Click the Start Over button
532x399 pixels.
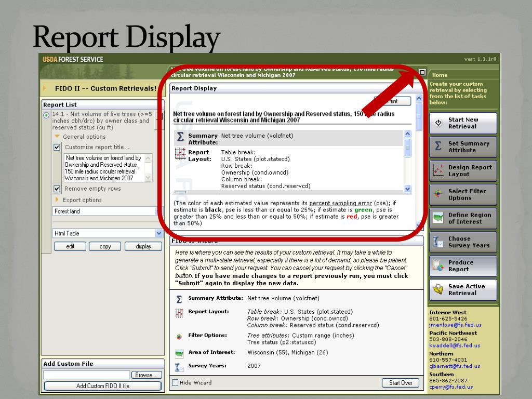pos(401,383)
